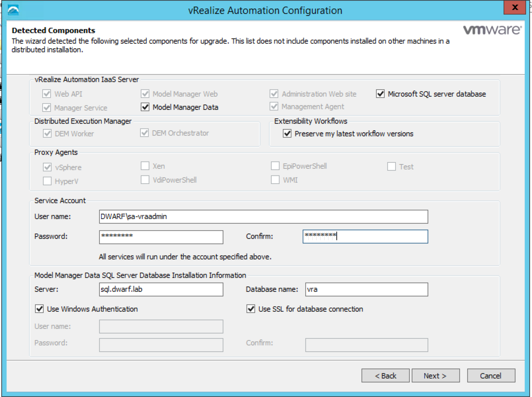Click the WMI proxy agent checkbox
This screenshot has width=532, height=397.
coord(275,180)
